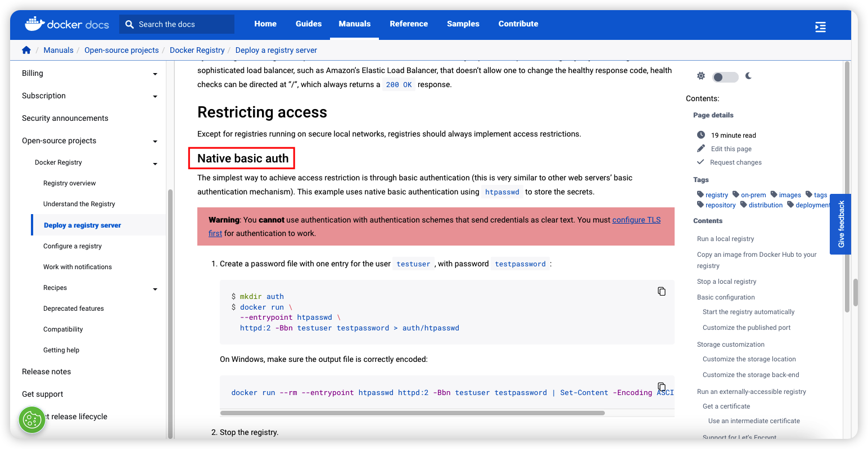868x449 pixels.
Task: Open the configure TLS first link
Action: pos(636,220)
